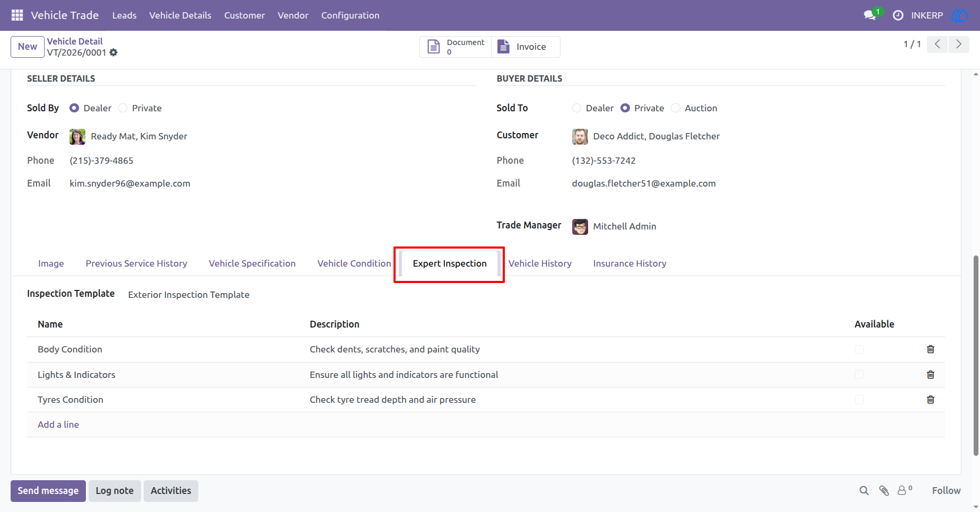The image size is (980, 512).
Task: Switch to the Insurance History tab
Action: tap(630, 263)
